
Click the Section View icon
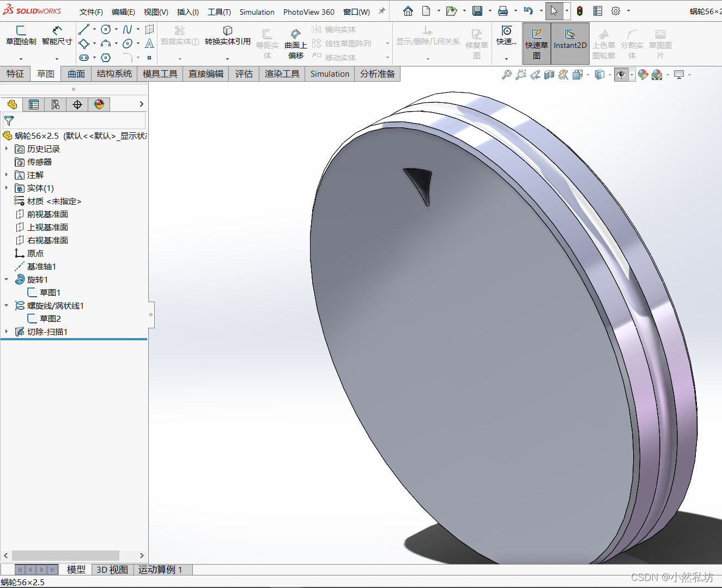(549, 75)
